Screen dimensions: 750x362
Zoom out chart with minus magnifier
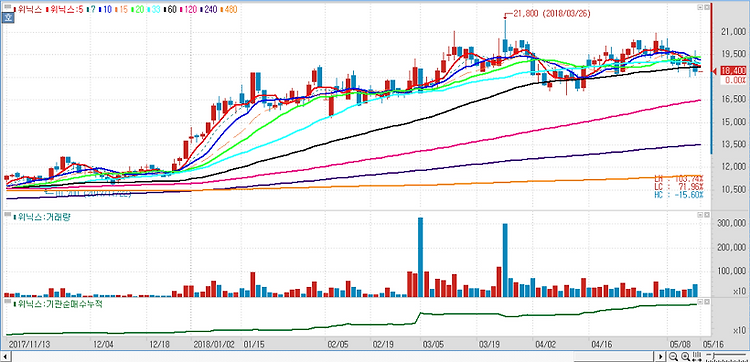pos(673,356)
